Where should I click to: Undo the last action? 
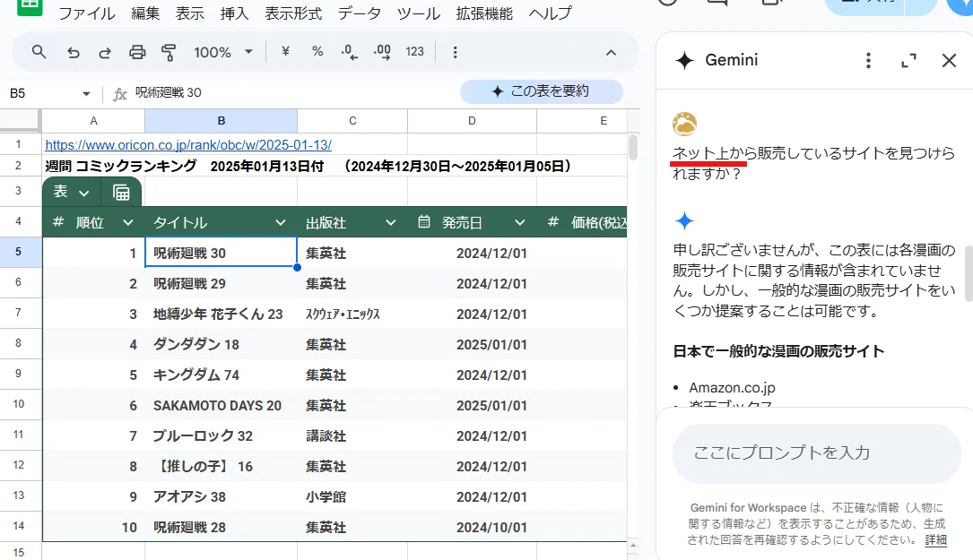coord(74,52)
